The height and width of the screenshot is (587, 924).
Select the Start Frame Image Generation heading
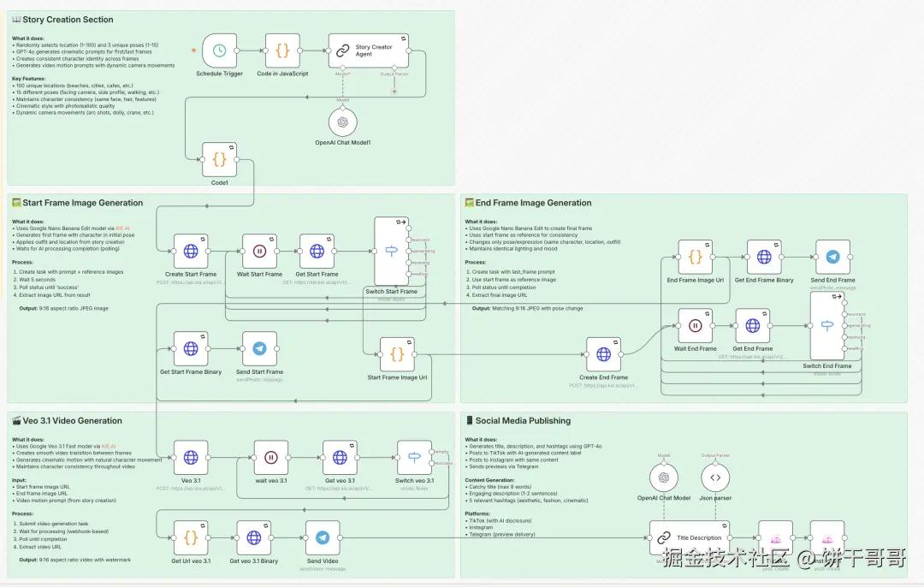(82, 203)
